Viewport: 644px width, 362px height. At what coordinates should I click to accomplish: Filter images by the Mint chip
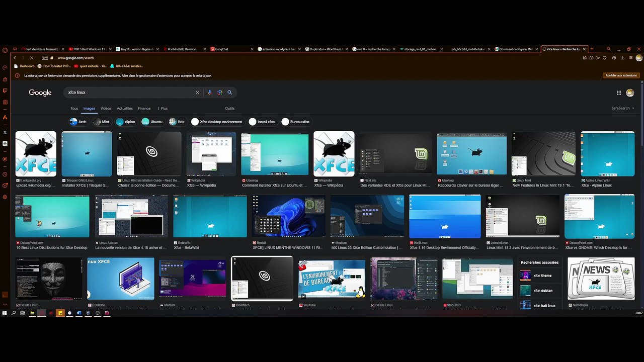click(101, 122)
